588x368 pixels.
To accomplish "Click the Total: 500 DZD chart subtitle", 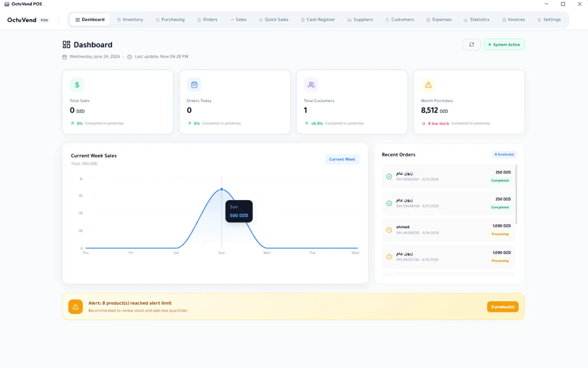I will click(84, 164).
